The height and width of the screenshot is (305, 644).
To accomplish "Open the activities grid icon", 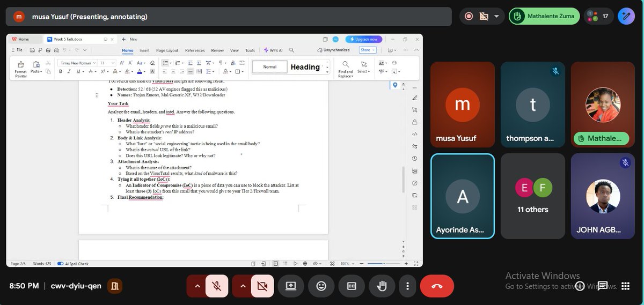I will click(x=625, y=286).
